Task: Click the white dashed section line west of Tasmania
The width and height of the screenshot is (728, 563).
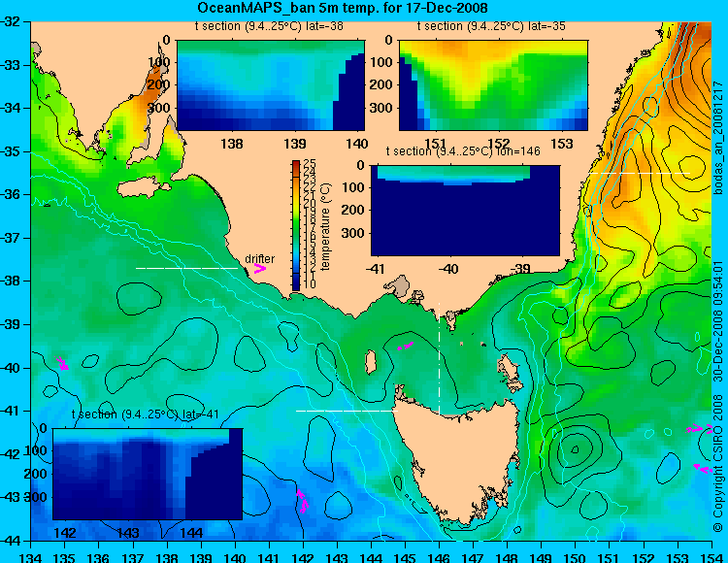Action: coord(347,411)
